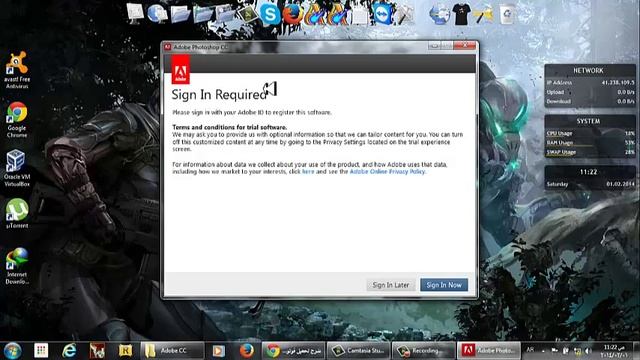Click the Sign In Now button
The height and width of the screenshot is (360, 640).
point(444,285)
